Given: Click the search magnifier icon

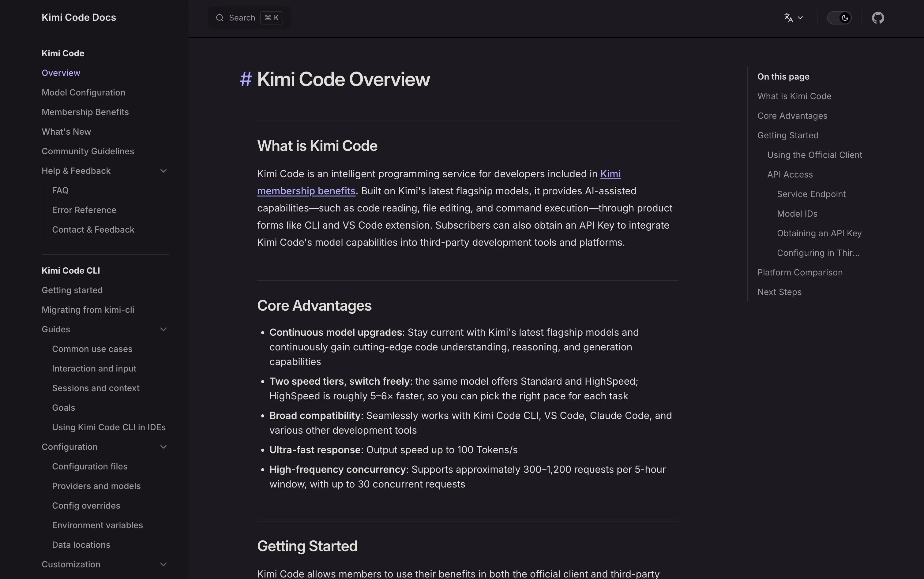Looking at the screenshot, I should [220, 18].
